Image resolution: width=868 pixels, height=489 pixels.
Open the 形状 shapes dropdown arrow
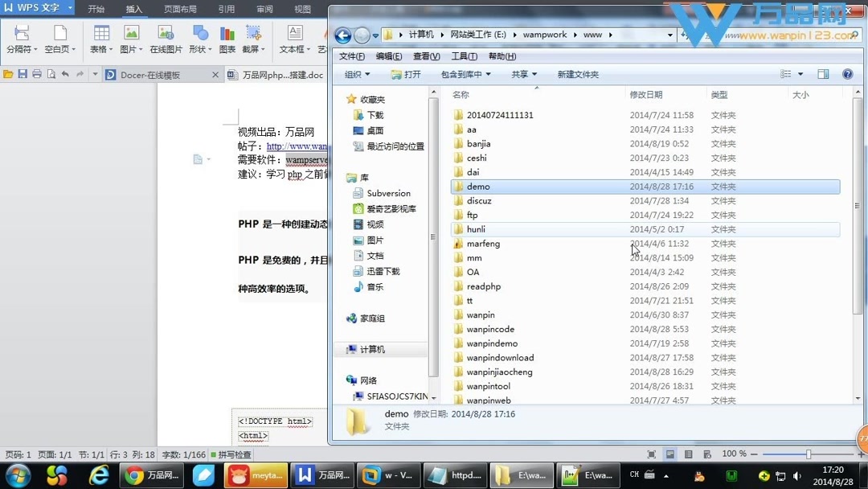pos(211,50)
